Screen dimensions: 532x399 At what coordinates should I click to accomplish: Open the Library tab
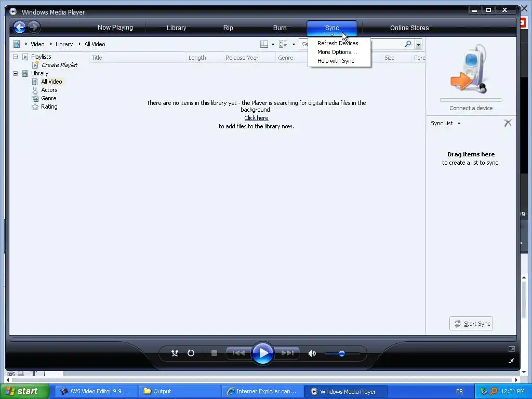176,28
